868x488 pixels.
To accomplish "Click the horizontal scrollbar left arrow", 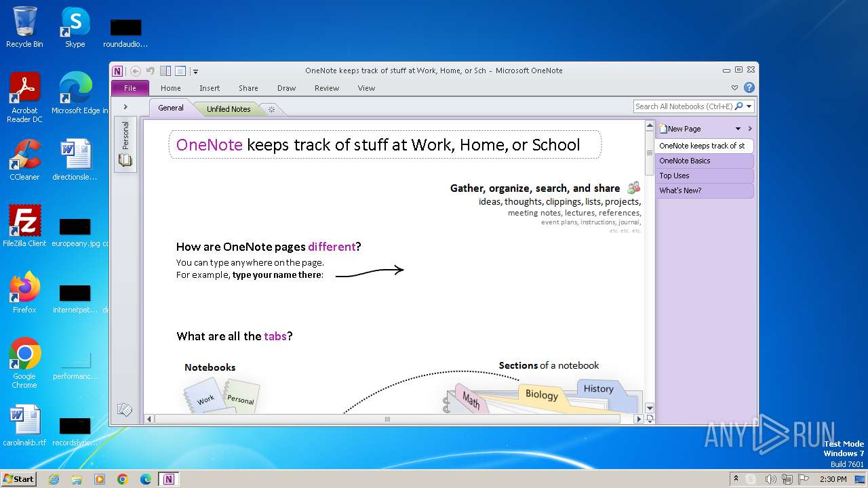I will pyautogui.click(x=150, y=419).
